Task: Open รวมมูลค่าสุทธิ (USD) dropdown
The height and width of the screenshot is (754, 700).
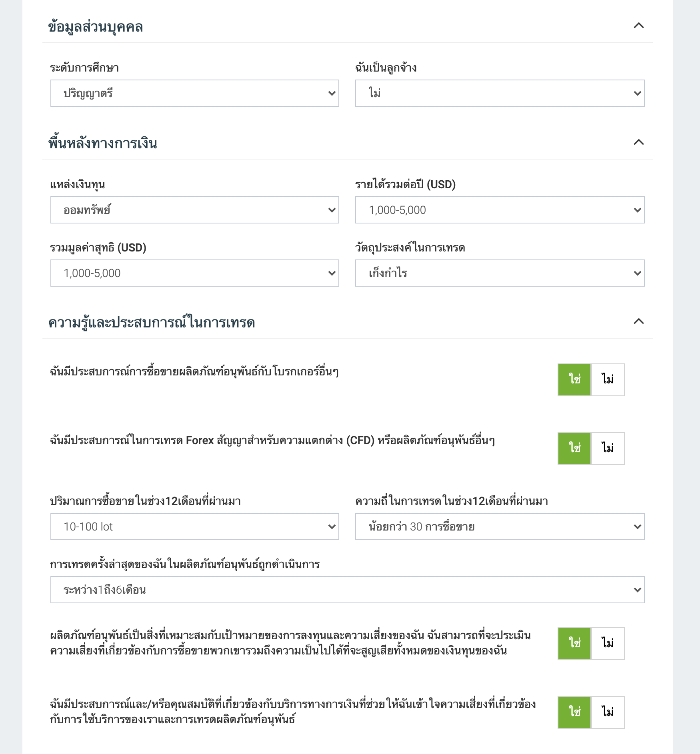Action: pos(194,273)
